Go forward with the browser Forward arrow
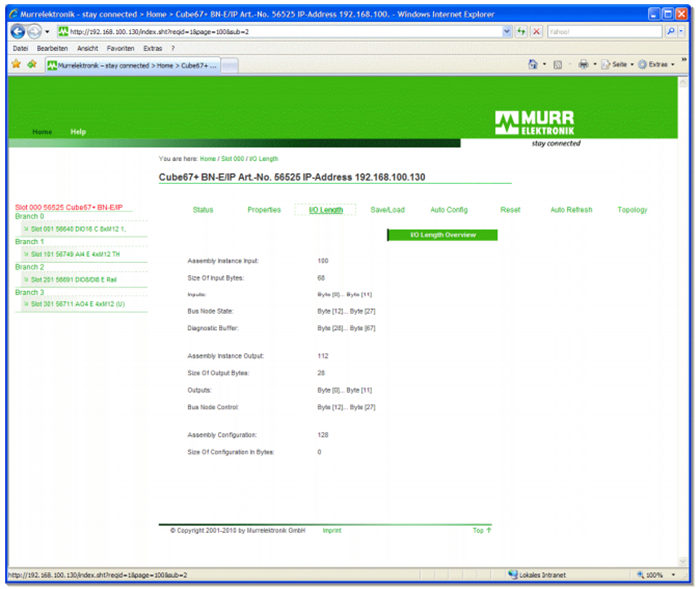The width and height of the screenshot is (699, 589). coord(34,32)
